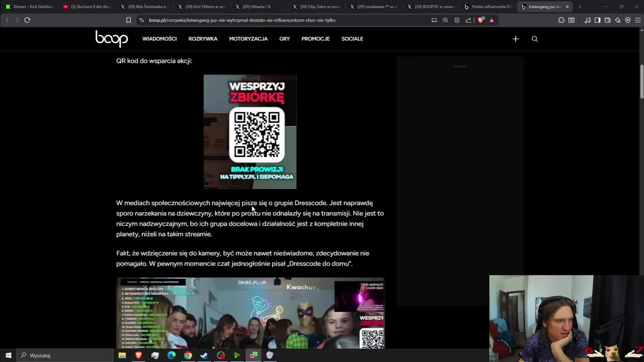Open Brave Shields lion icon
The width and height of the screenshot is (644, 362).
pos(480,20)
